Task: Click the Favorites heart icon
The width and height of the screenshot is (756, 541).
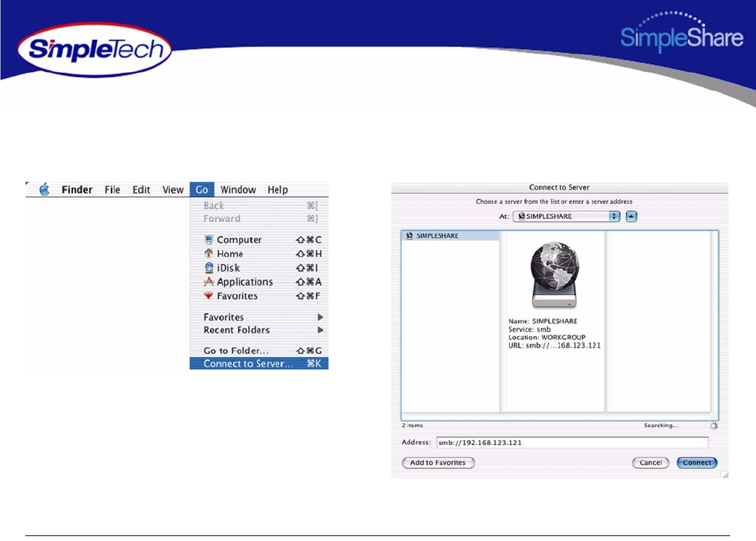Action: point(208,296)
